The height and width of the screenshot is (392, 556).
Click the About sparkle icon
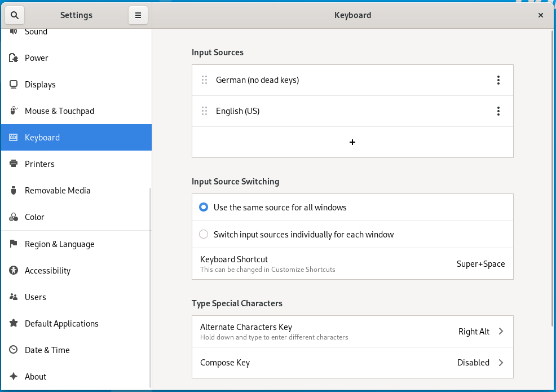[x=14, y=376]
